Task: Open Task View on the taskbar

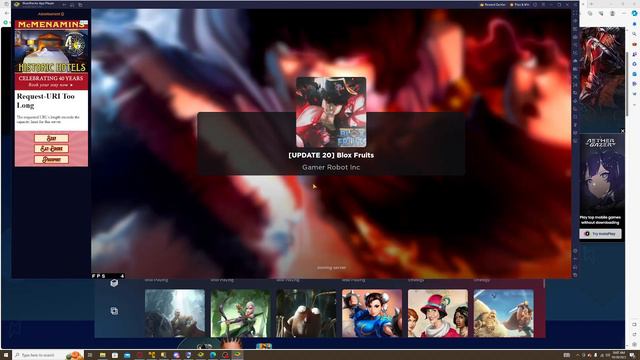Action: point(90,355)
